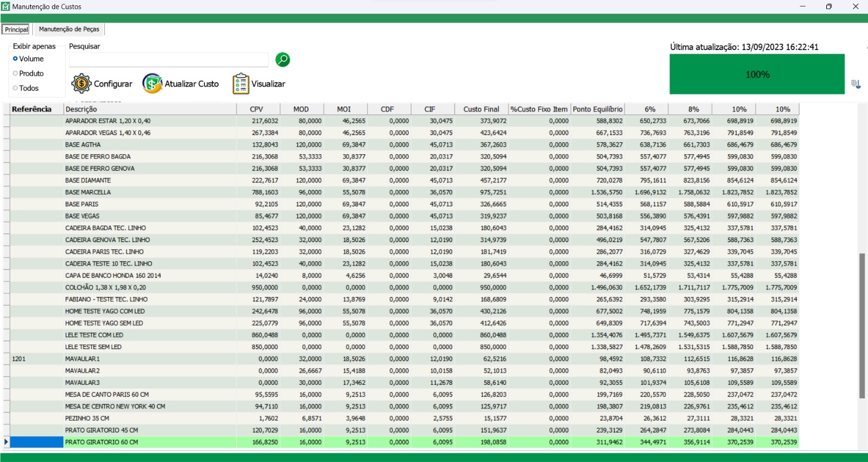
Task: Sort by the Ponto Equilíbrio column header
Action: click(x=597, y=109)
